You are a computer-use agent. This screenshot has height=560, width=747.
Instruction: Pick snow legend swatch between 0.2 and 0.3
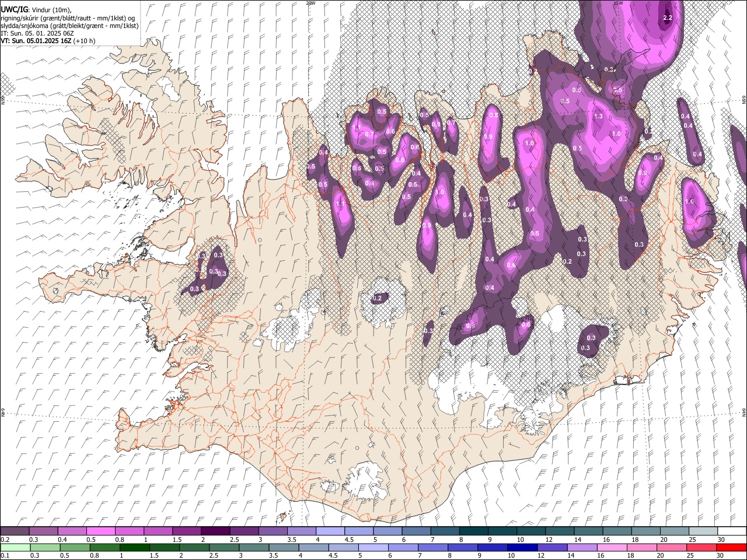click(15, 531)
